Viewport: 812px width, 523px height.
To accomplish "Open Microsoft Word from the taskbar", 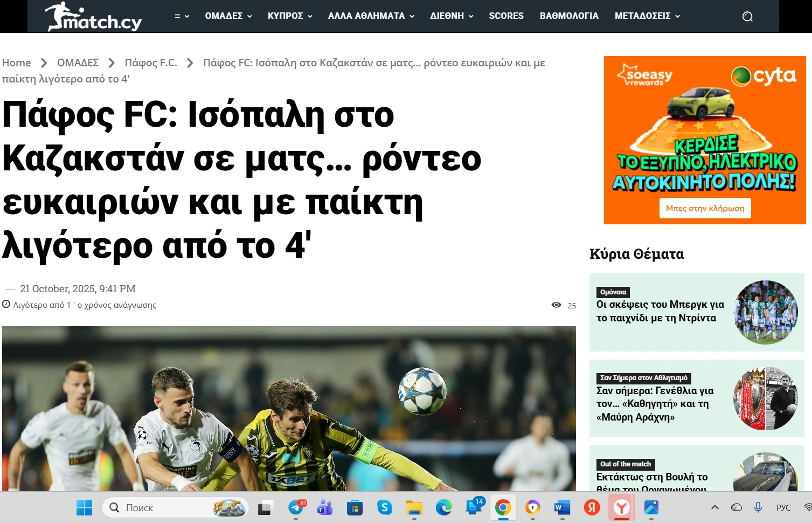I will coord(562,507).
